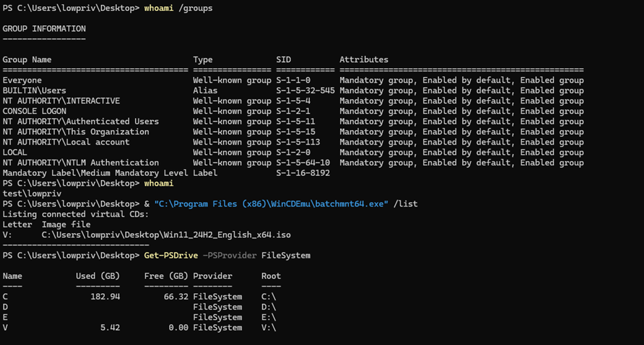This screenshot has height=345, width=644.
Task: Click the "Provider" column header
Action: [x=213, y=276]
